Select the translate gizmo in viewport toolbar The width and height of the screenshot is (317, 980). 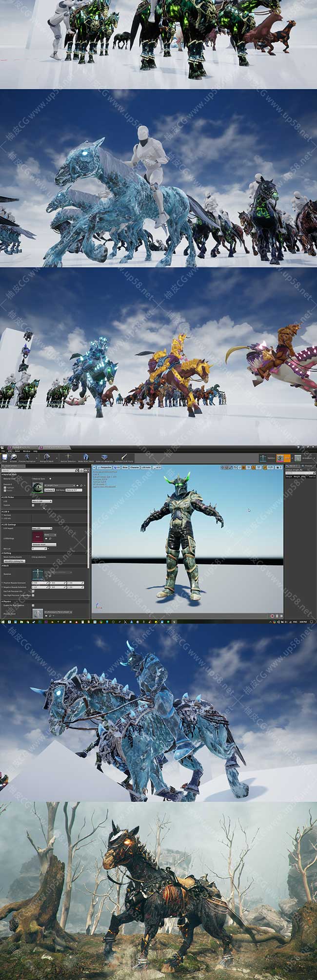click(223, 467)
